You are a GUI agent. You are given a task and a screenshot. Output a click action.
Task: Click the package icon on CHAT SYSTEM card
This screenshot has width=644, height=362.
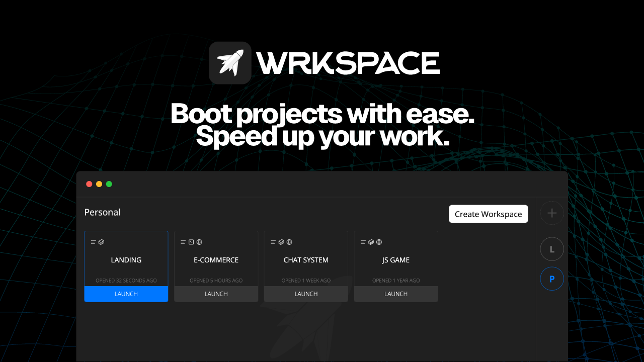[x=280, y=242]
